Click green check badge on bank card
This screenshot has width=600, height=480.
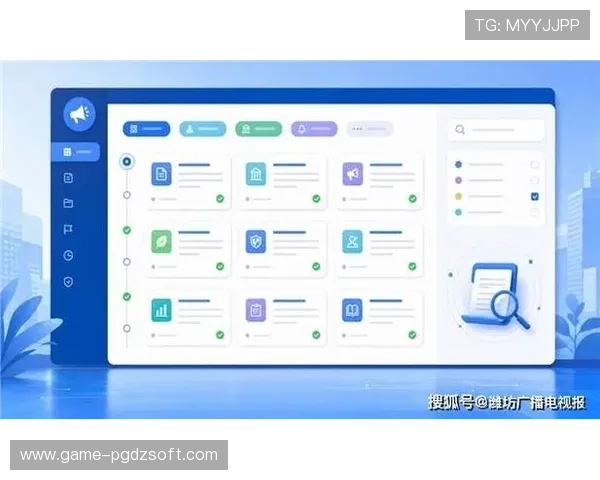coord(316,198)
